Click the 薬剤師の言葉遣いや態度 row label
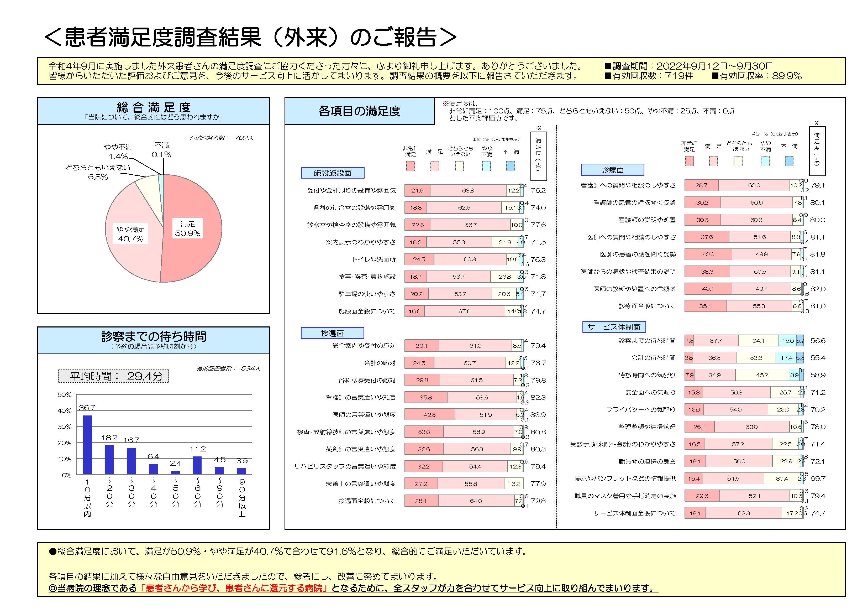Viewport: 868px width, 614px height. point(361,449)
